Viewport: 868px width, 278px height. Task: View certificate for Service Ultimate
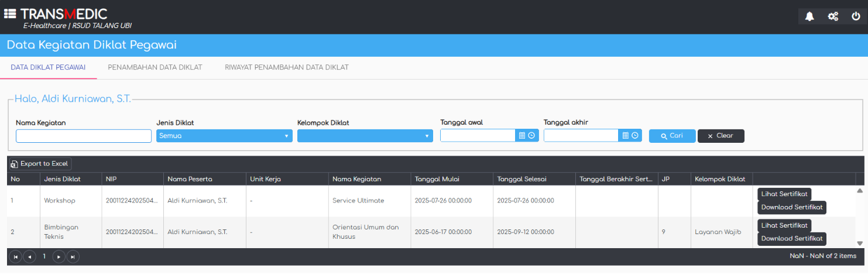(x=784, y=194)
